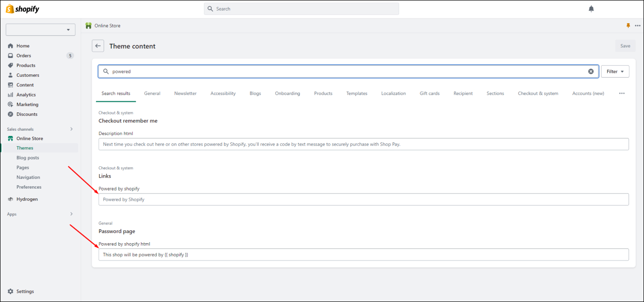The width and height of the screenshot is (644, 302).
Task: Click the Shopify logo
Action: pos(23,9)
